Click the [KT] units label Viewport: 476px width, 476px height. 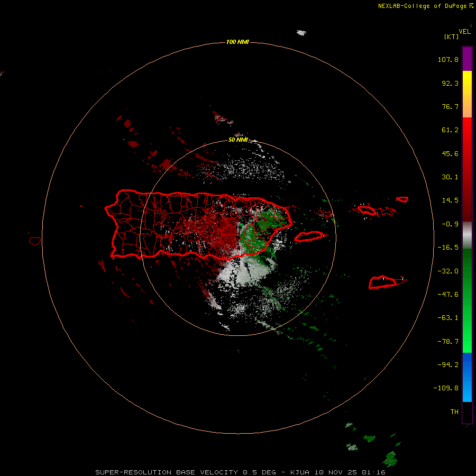coord(451,36)
